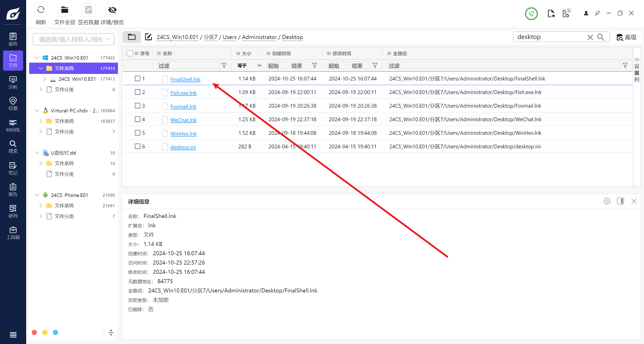Viewport: 644px width, 344px height.
Task: Open the Foxmail.lnk file link
Action: tap(183, 106)
